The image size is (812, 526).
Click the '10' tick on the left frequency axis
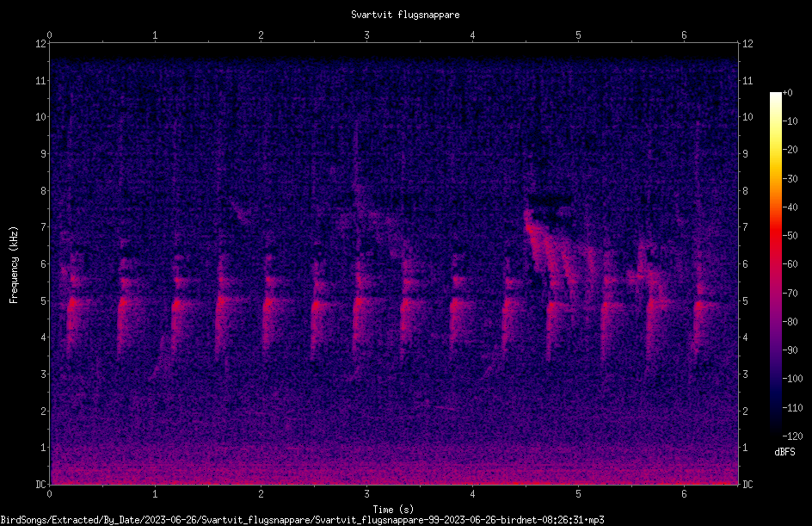40,117
